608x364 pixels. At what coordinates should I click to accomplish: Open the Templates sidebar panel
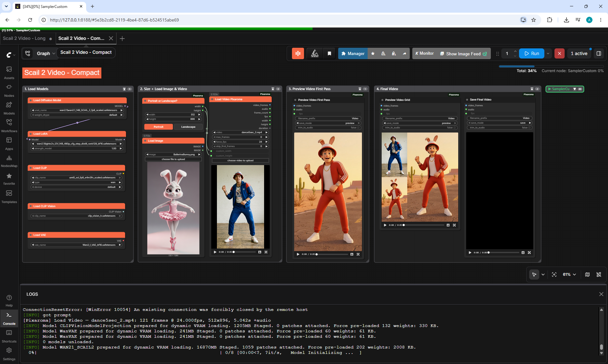pyautogui.click(x=9, y=196)
